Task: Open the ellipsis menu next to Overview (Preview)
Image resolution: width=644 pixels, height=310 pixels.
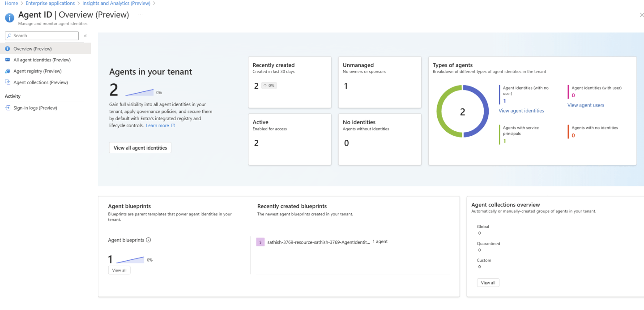Action: pos(140,15)
